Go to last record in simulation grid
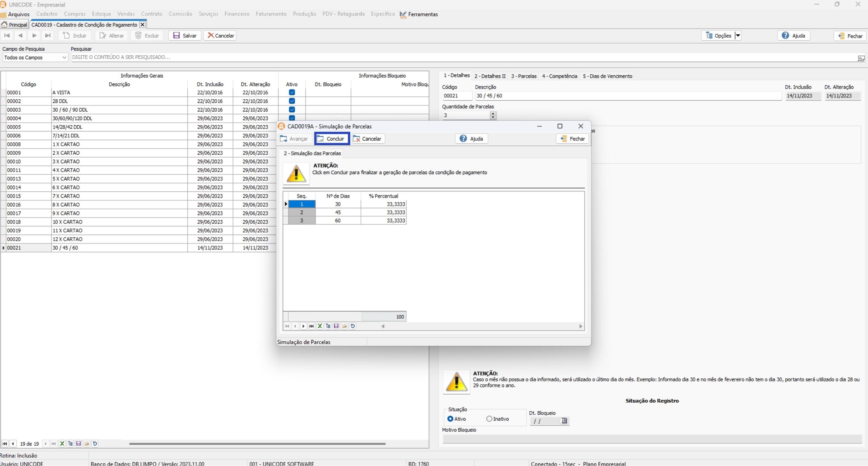This screenshot has height=466, width=868. [x=312, y=326]
